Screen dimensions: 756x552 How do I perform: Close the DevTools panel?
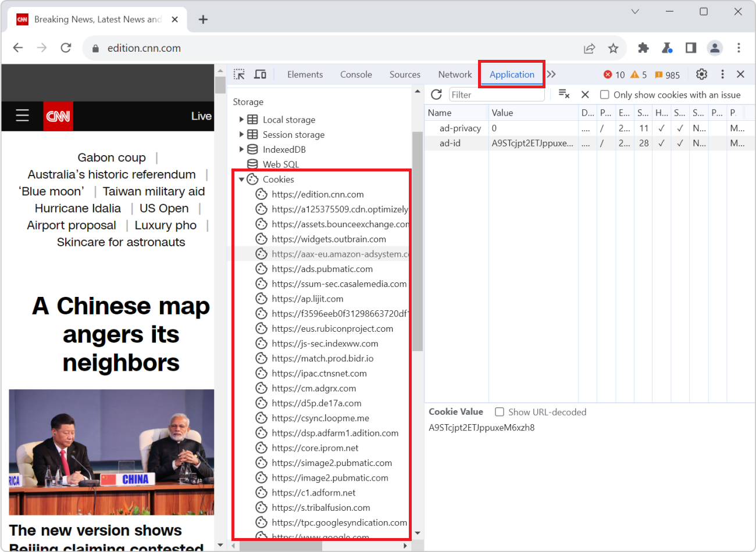pos(740,74)
